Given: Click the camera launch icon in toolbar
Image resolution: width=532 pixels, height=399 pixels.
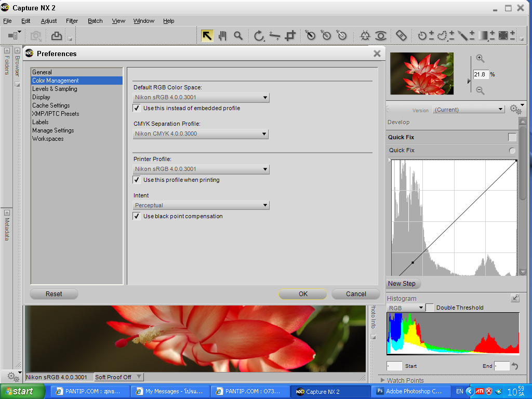Looking at the screenshot, I should tap(36, 36).
